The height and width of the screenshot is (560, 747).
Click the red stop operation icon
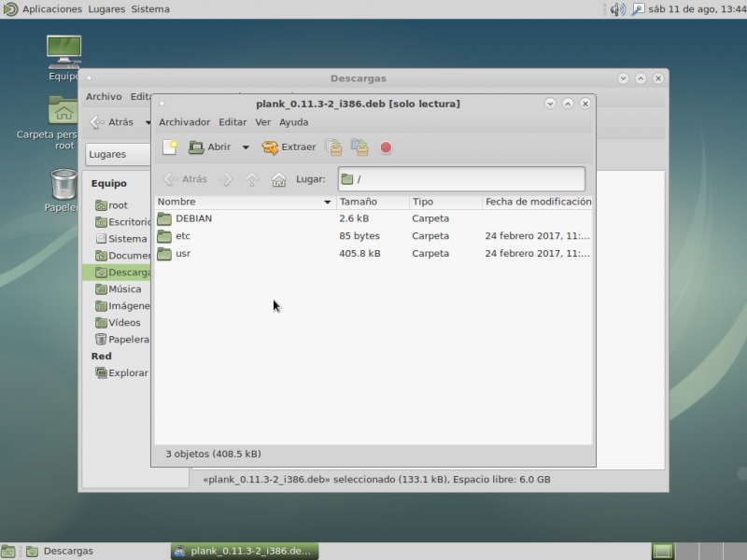click(x=386, y=147)
